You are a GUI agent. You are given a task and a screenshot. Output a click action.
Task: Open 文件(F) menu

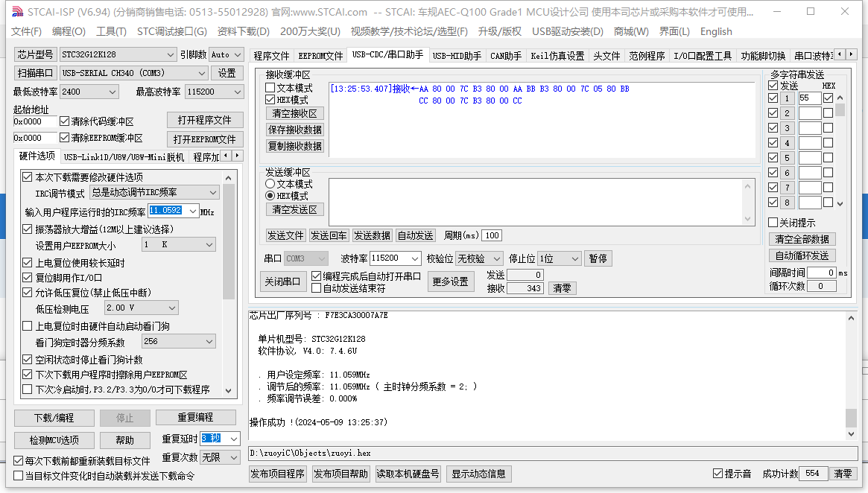[26, 31]
